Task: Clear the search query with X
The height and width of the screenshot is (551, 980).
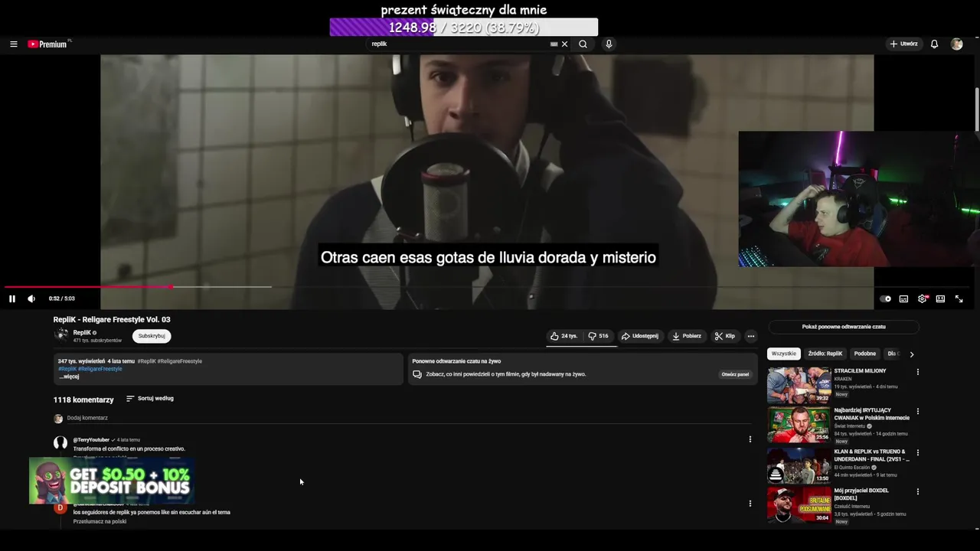Action: 565,44
